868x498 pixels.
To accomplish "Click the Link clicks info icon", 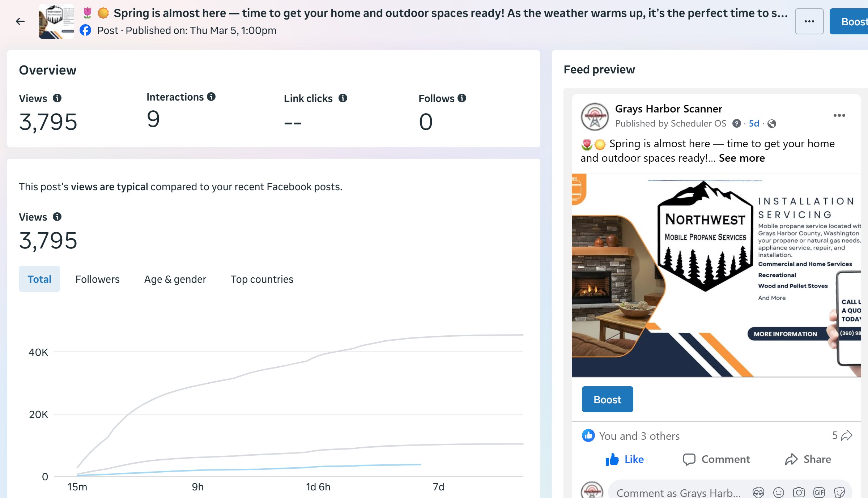I will [x=342, y=98].
